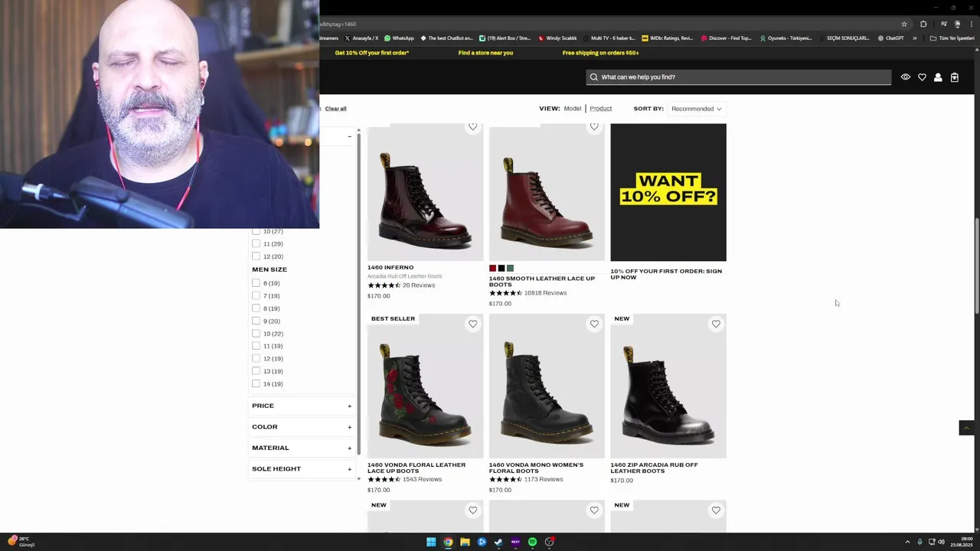Switch to Model view
The width and height of the screenshot is (980, 551).
pyautogui.click(x=573, y=109)
